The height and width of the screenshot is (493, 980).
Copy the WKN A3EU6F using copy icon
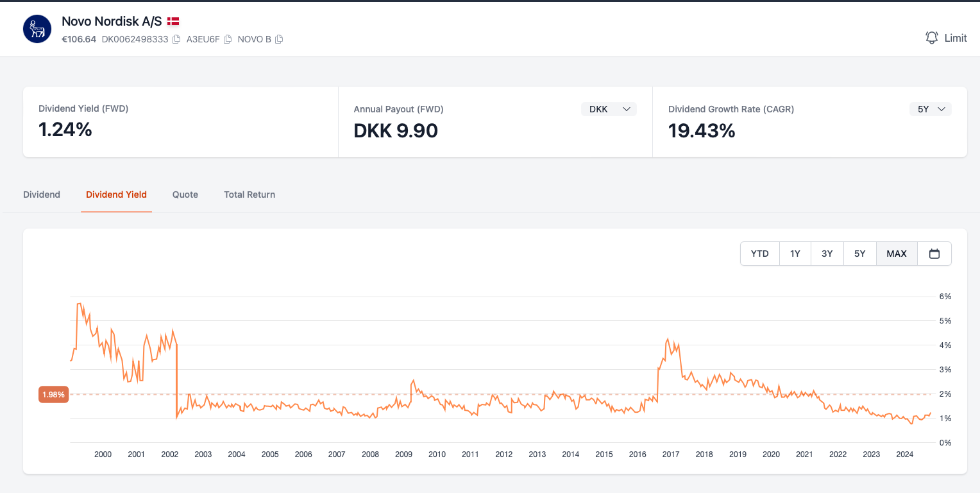[228, 40]
